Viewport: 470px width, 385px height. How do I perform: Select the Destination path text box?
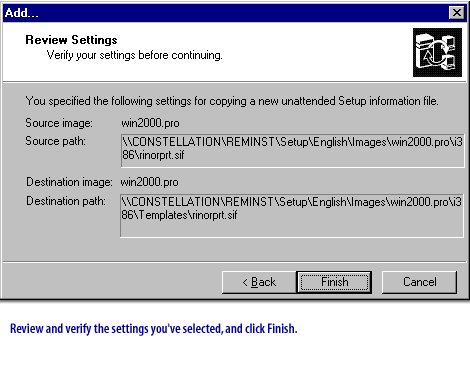pyautogui.click(x=292, y=215)
